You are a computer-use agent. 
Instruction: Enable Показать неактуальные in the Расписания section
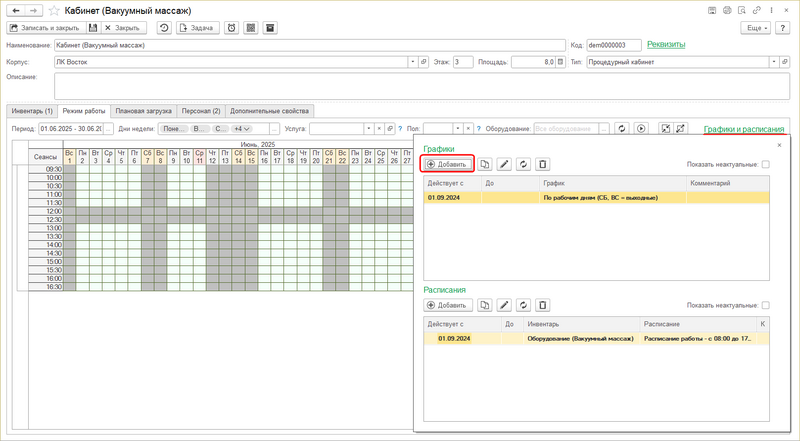pos(766,305)
